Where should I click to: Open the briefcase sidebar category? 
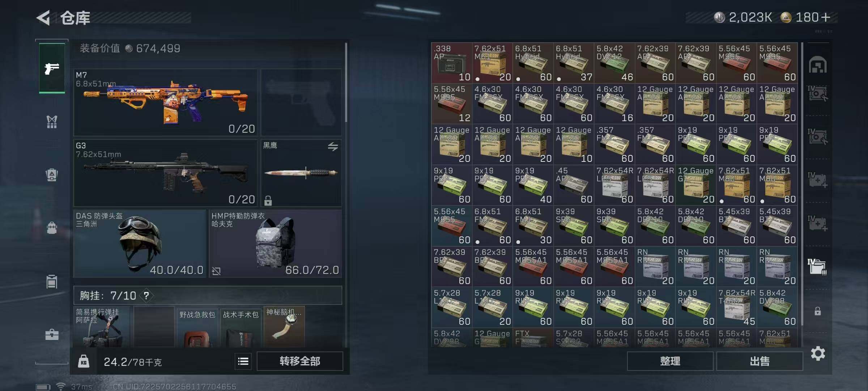[x=52, y=335]
